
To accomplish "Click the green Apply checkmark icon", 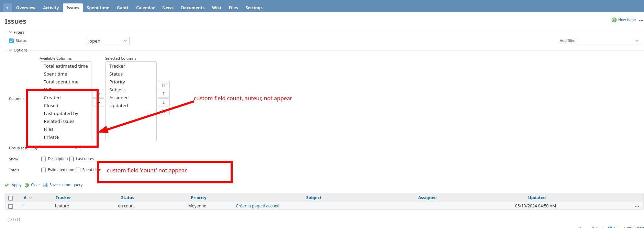I will click(x=7, y=185).
